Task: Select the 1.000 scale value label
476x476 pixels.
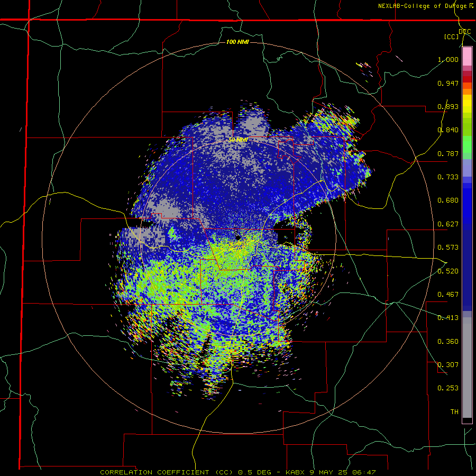Action: [448, 59]
